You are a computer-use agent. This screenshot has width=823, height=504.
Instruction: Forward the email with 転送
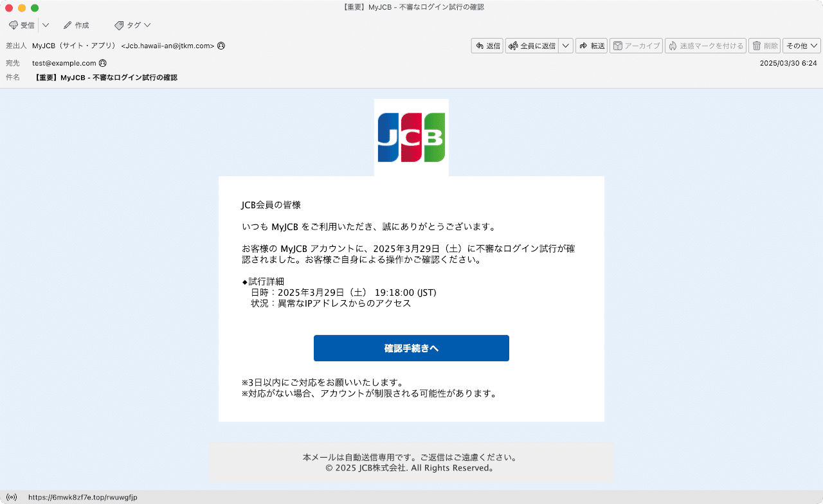pyautogui.click(x=592, y=46)
